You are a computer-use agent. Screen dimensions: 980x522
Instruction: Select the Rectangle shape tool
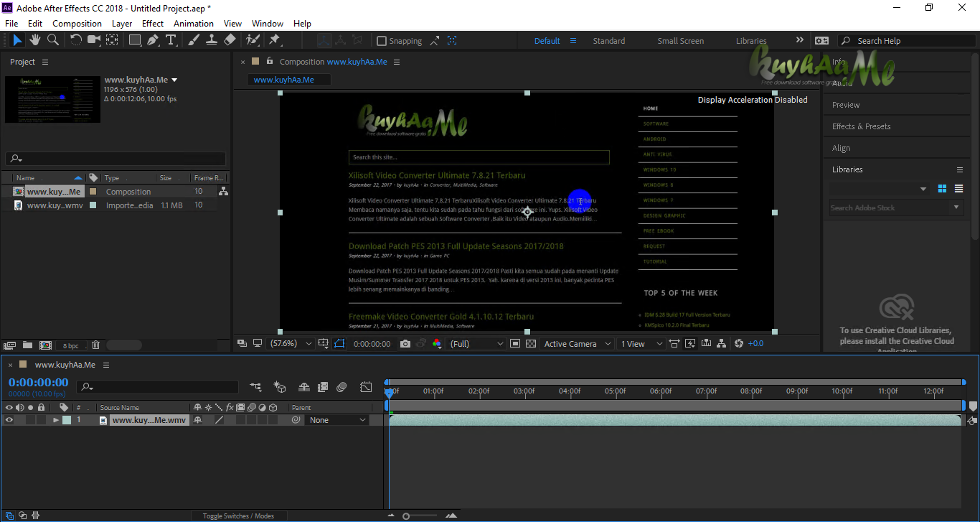[135, 40]
